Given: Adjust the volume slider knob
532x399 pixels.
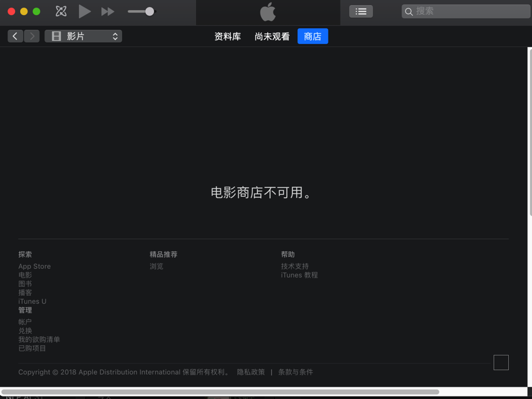Looking at the screenshot, I should click(150, 11).
